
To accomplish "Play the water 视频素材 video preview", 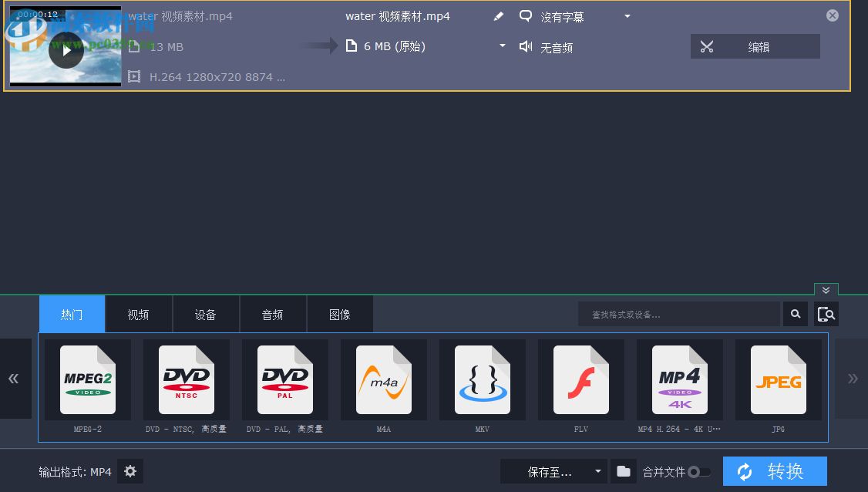I will click(66, 49).
